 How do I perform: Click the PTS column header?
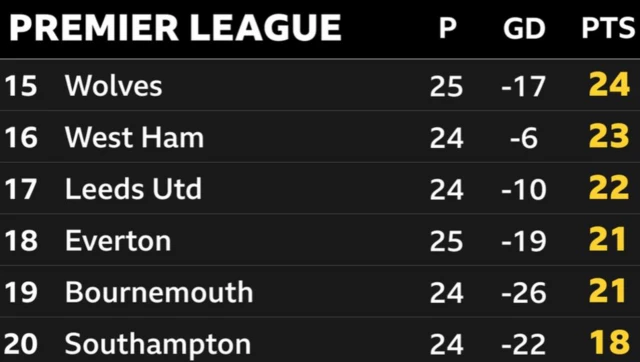click(x=608, y=28)
